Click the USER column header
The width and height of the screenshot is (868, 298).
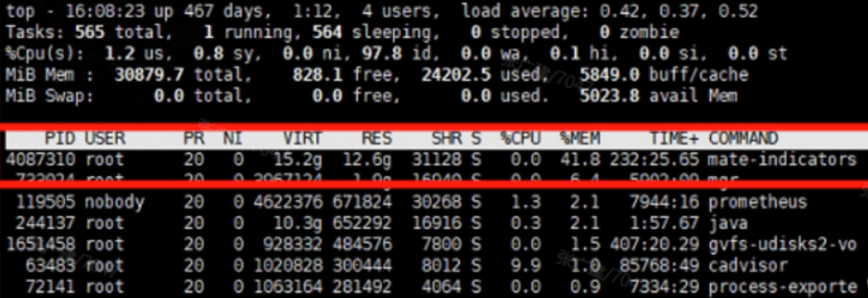tap(105, 138)
